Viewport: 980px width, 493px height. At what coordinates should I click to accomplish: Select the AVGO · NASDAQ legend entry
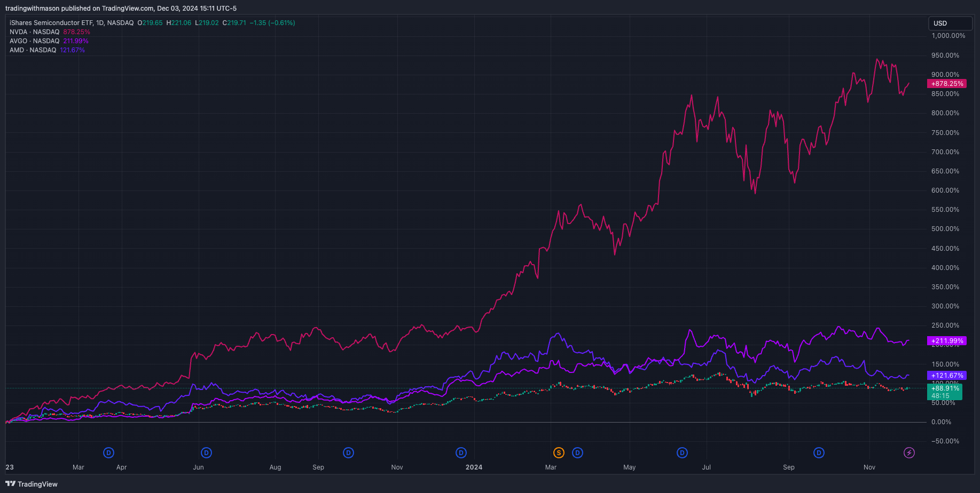coord(35,41)
